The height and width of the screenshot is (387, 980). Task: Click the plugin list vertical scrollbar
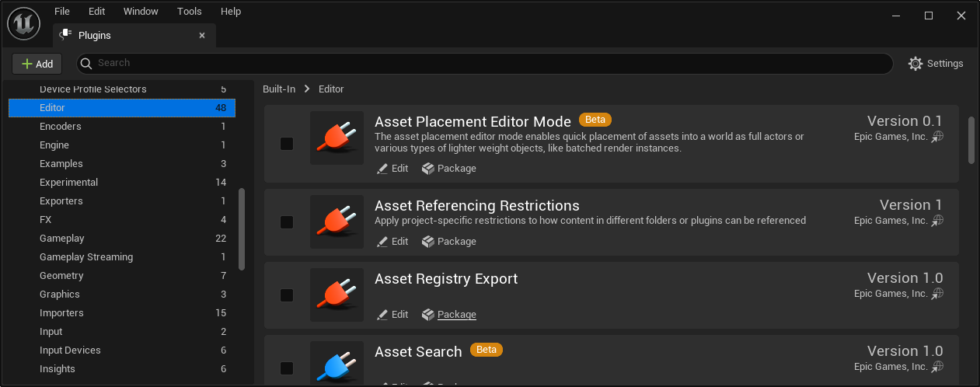[971, 140]
